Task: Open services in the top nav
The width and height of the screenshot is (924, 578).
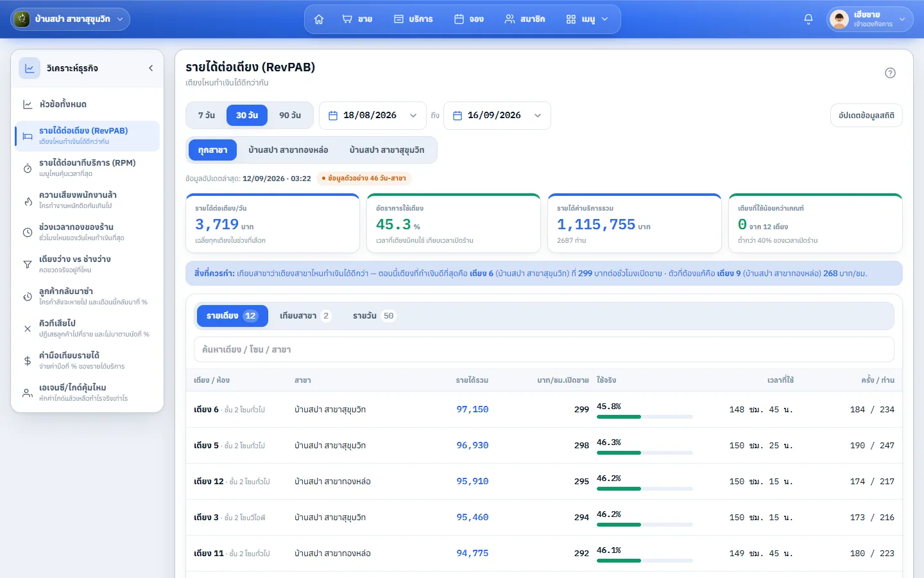Action: tap(413, 19)
